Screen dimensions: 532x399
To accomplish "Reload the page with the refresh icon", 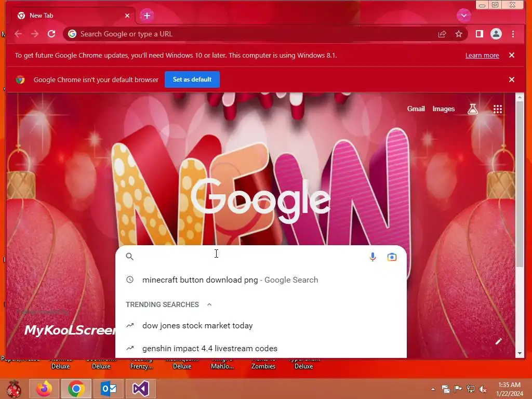I will coord(51,34).
